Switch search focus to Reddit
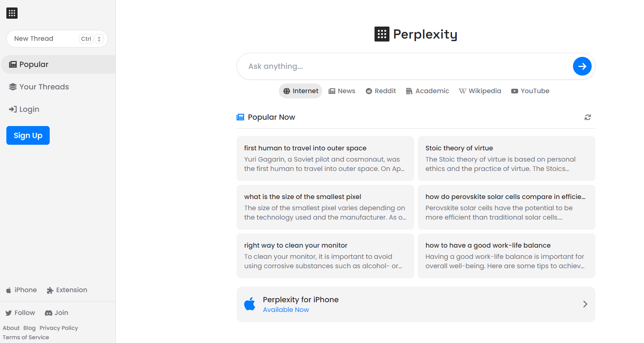644x343 pixels. 380,91
